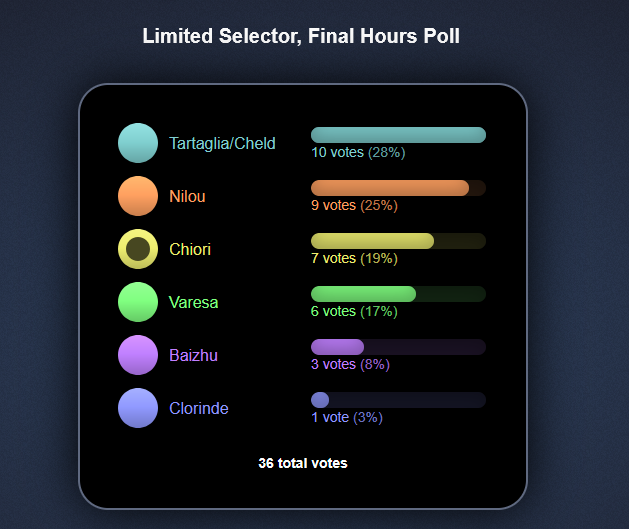The image size is (629, 529).
Task: Select the blue Clorinde radio circle
Action: [138, 408]
